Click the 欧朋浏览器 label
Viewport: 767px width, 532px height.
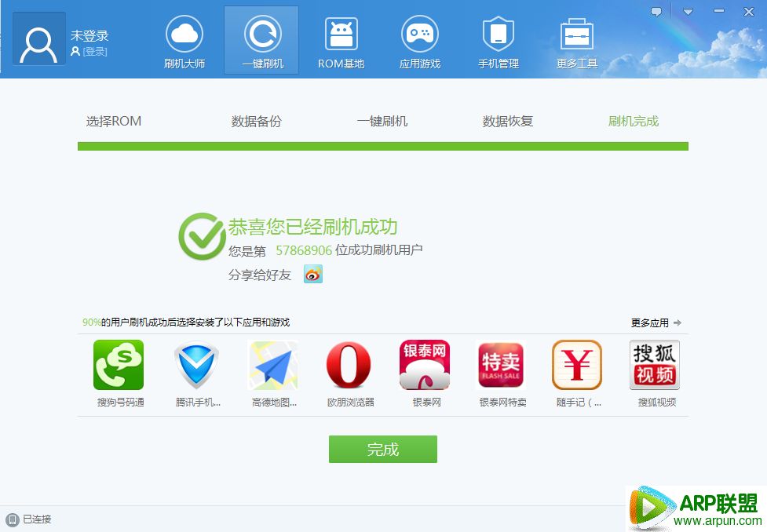(350, 403)
